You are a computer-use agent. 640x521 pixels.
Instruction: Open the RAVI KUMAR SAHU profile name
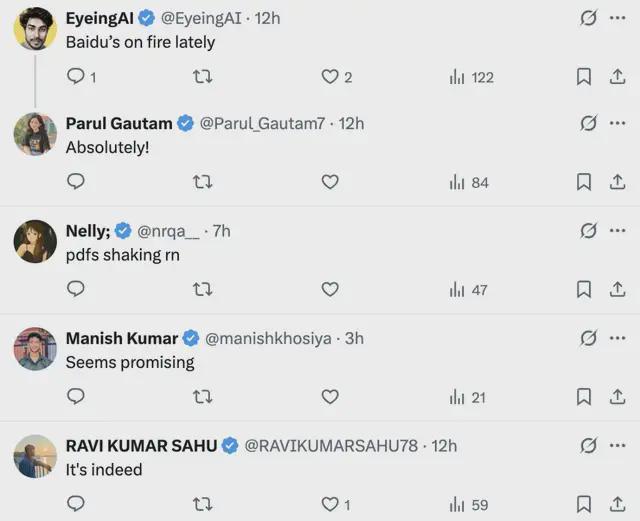point(141,445)
